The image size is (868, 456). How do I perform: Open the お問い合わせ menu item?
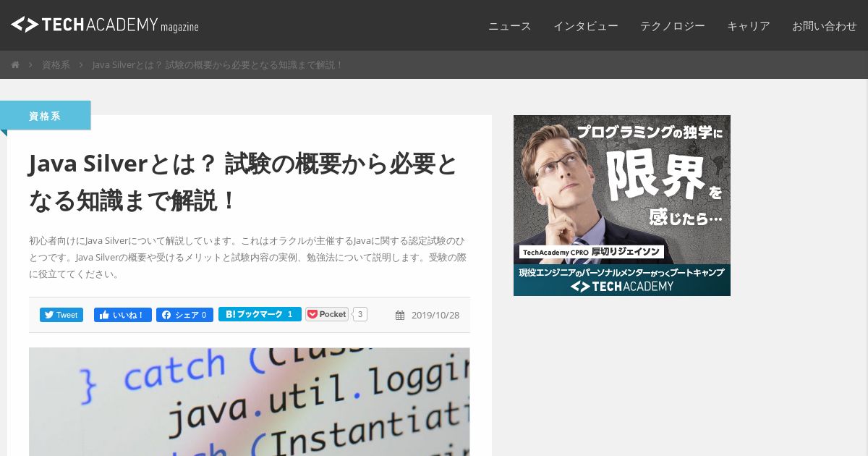coord(825,26)
